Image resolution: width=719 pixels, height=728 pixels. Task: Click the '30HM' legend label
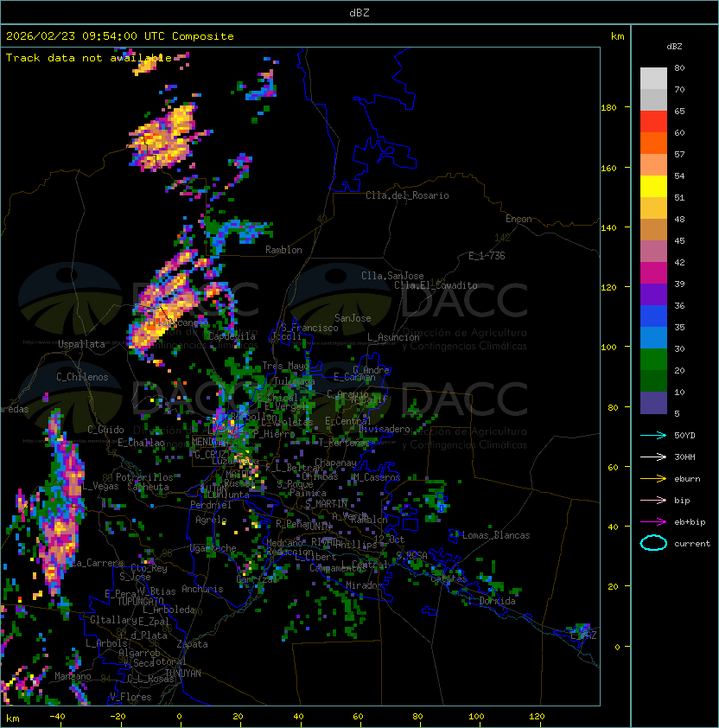point(684,457)
